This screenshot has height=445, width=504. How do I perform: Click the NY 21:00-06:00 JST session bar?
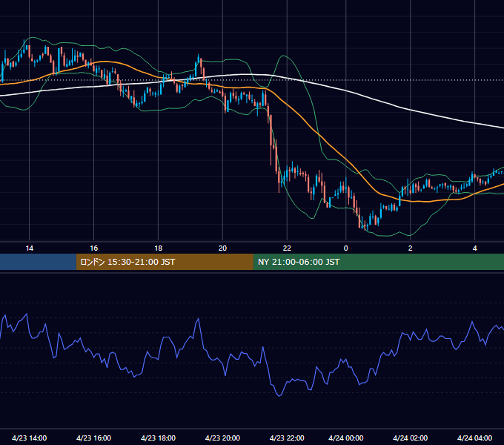pos(379,262)
